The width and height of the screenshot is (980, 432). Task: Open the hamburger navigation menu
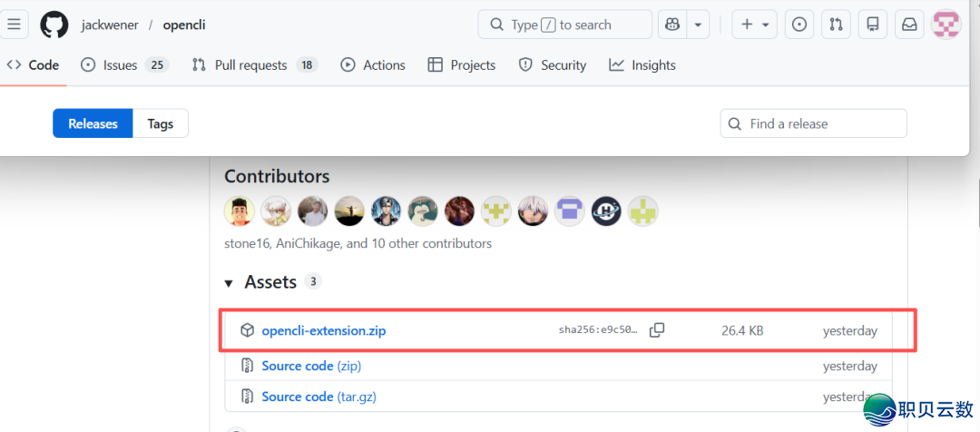point(13,25)
